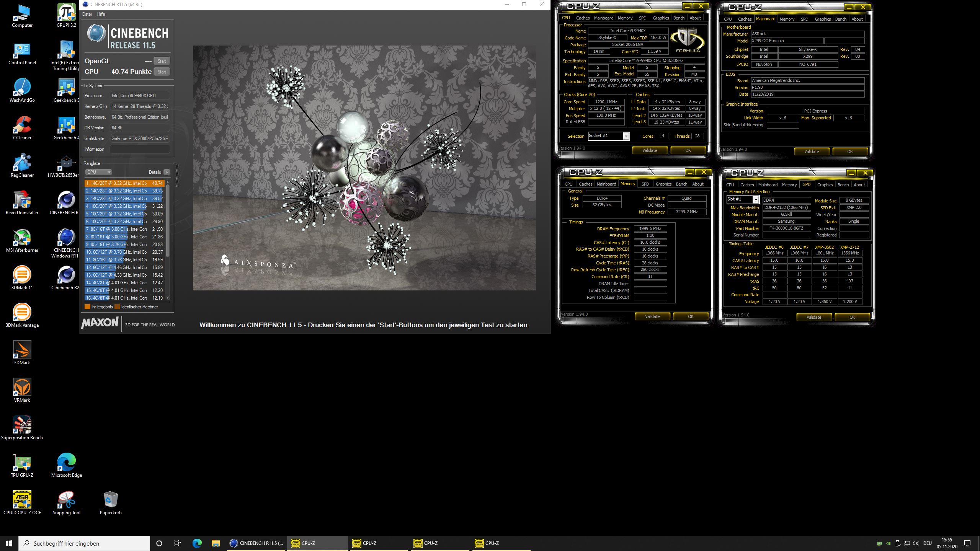Open Task View in taskbar
The height and width of the screenshot is (551, 980).
[177, 543]
